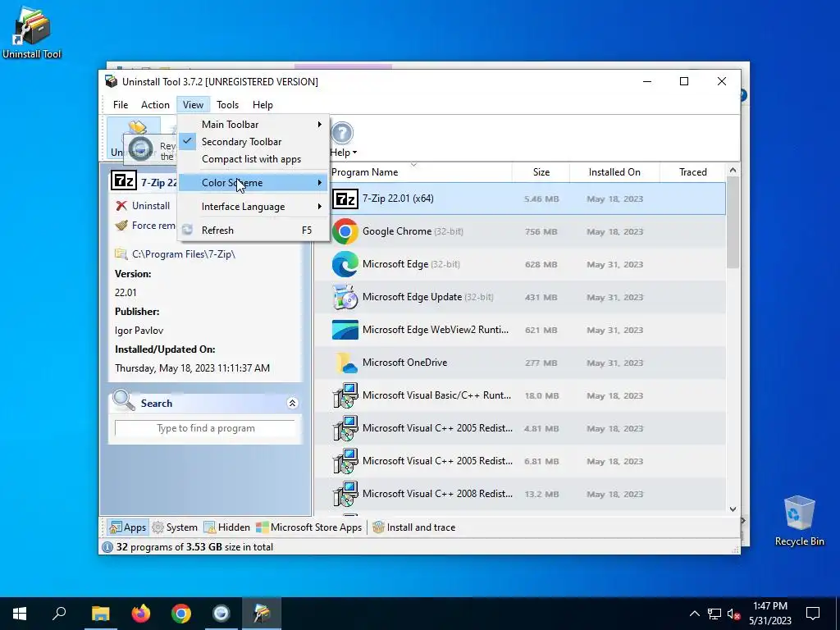Screen dimensions: 840x630
Task: Select Microsoft Edge WebView2 Runtime row text
Action: pyautogui.click(x=436, y=330)
